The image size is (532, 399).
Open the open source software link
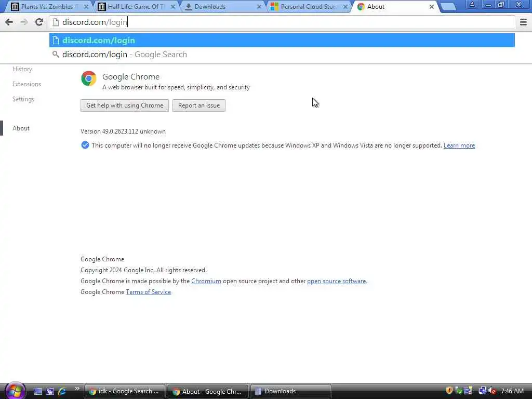pyautogui.click(x=336, y=281)
